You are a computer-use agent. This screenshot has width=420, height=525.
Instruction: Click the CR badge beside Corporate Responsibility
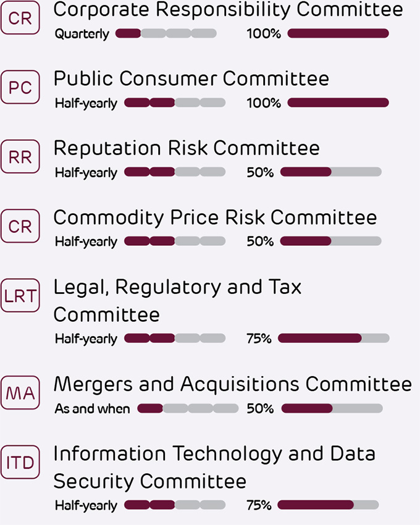click(x=20, y=17)
